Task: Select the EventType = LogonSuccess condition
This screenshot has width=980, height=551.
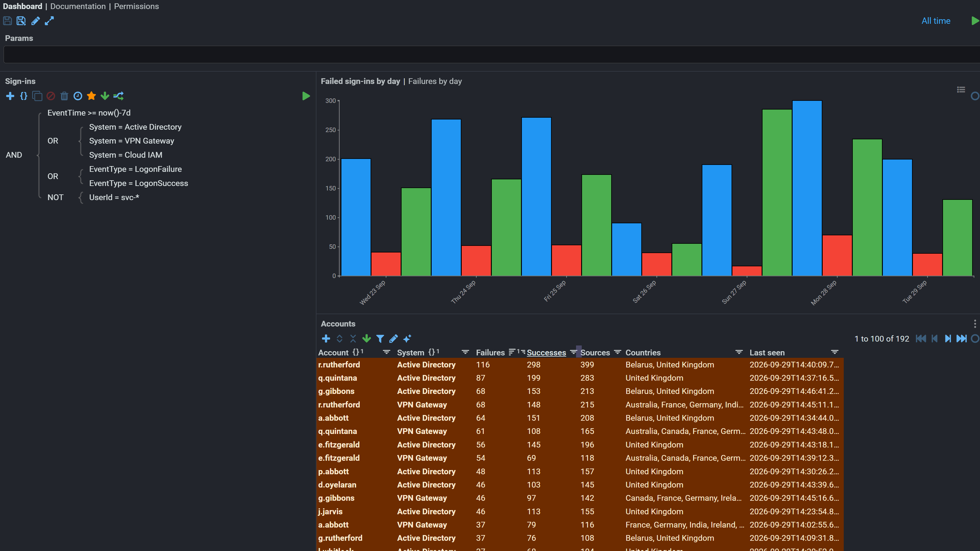Action: [138, 183]
